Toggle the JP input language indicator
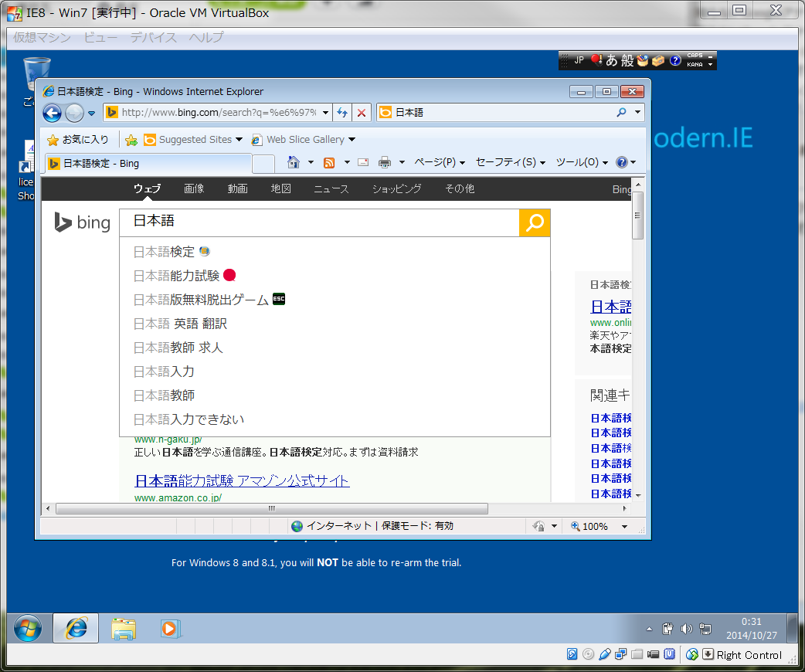This screenshot has height=672, width=805. tap(579, 60)
